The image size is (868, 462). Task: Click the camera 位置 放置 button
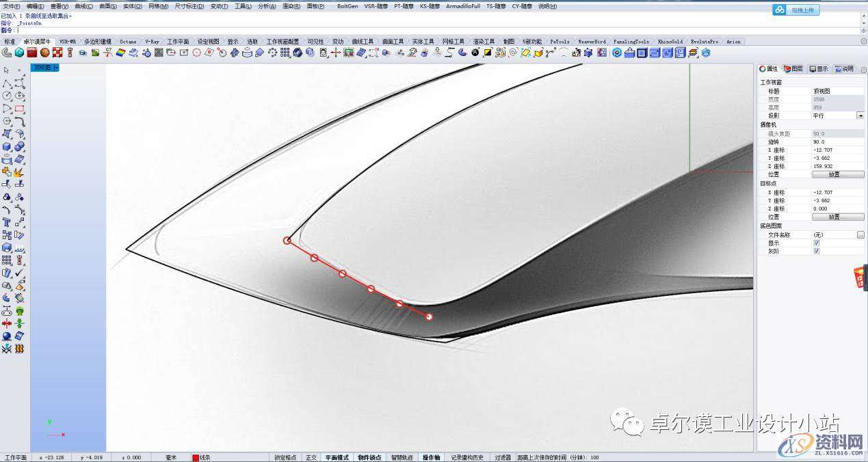coord(837,174)
